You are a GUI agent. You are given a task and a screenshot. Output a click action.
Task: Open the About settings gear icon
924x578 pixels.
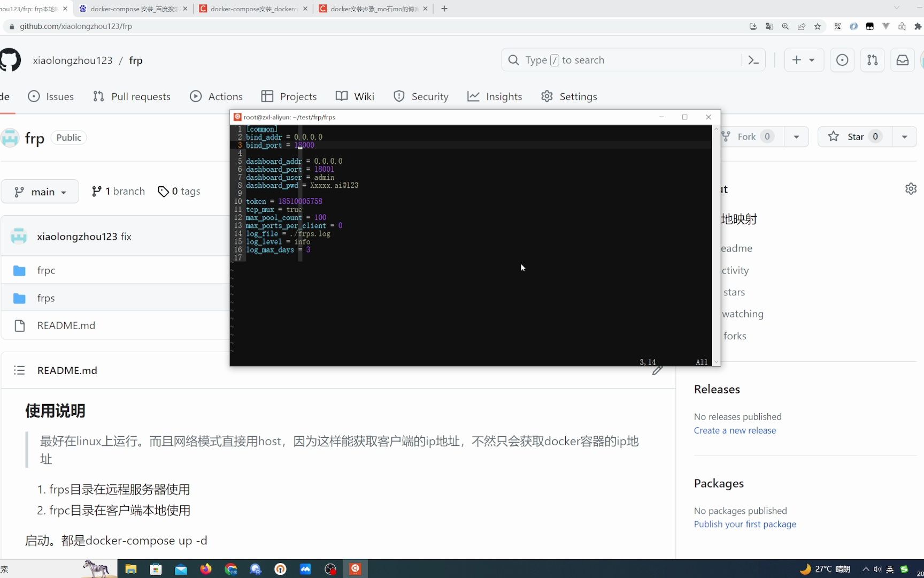click(911, 189)
